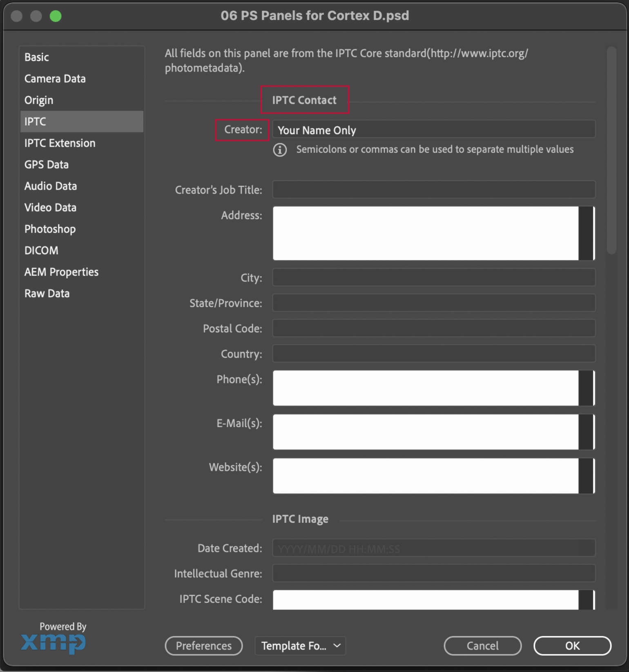Click the 'Semicolons or commas' hint text

435,150
